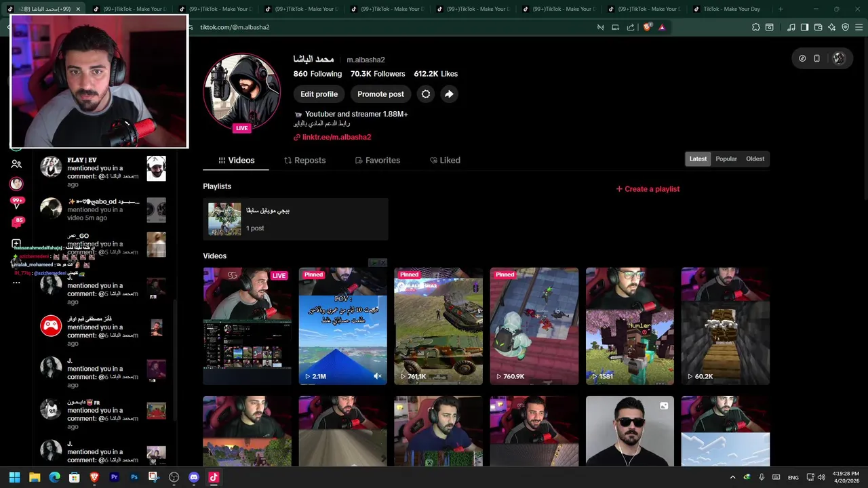Image resolution: width=868 pixels, height=488 pixels.
Task: Open the Photoshop taskbar icon
Action: [134, 477]
